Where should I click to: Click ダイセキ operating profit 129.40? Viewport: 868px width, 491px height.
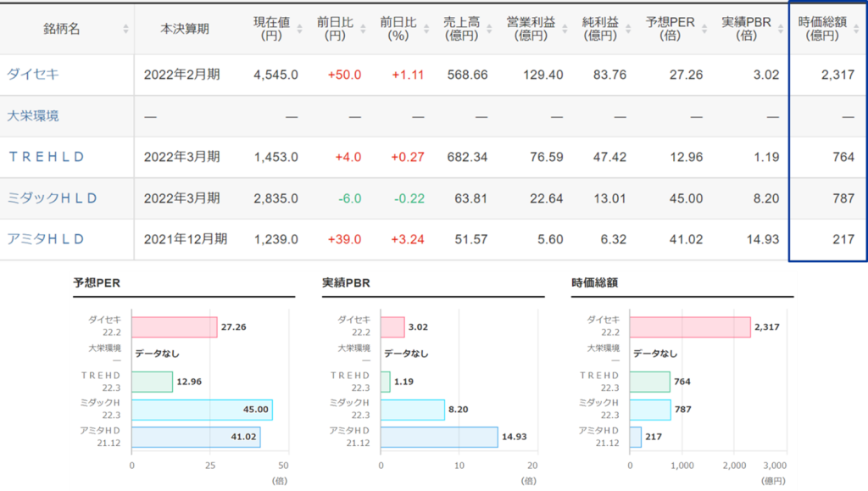click(543, 75)
